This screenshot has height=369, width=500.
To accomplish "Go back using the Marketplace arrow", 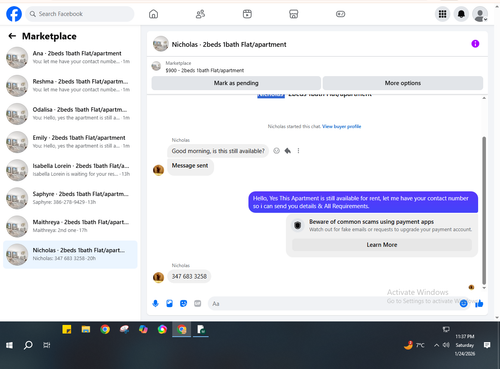I will (12, 36).
